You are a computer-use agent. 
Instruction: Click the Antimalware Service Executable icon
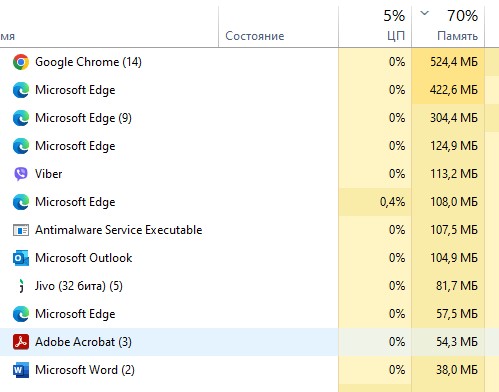(x=21, y=230)
